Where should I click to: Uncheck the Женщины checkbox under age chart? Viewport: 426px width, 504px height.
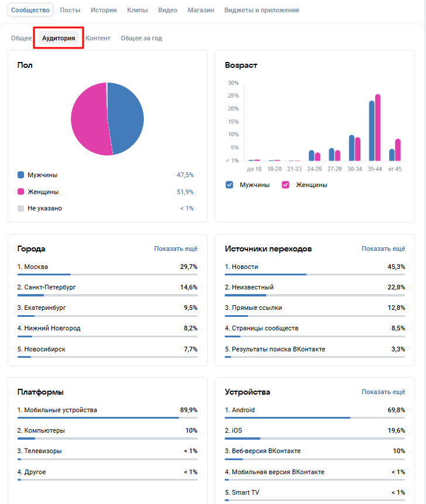286,185
